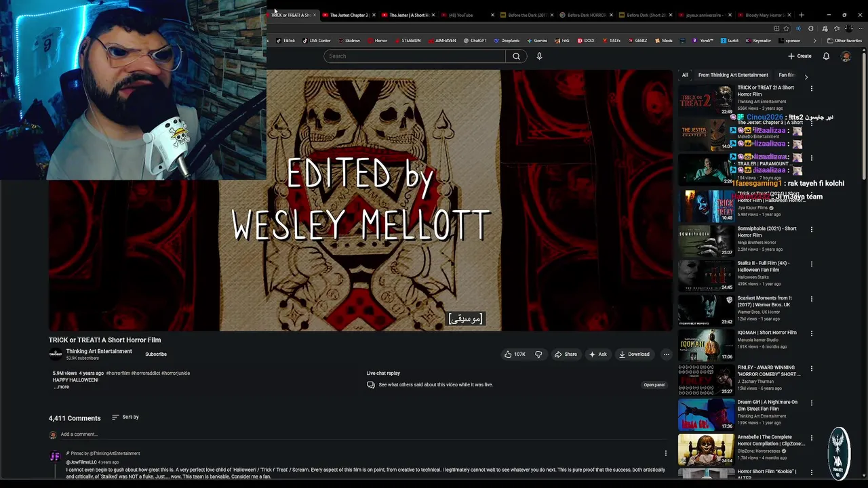Open menu for Scariest Moments from It video
This screenshot has width=868, height=488.
coord(811,298)
